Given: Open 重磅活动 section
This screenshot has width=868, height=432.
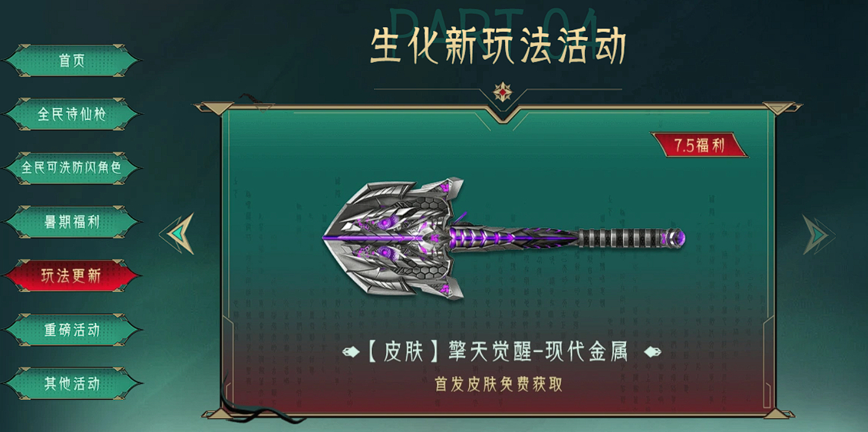Looking at the screenshot, I should click(72, 330).
